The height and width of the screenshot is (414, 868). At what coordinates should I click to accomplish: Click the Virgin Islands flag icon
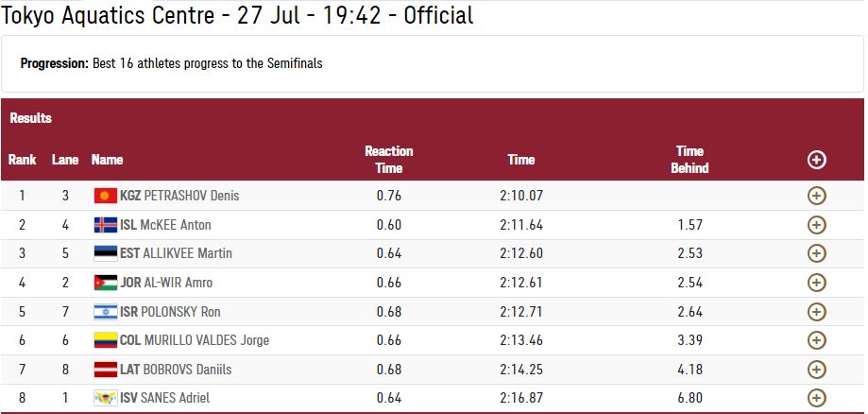(106, 398)
